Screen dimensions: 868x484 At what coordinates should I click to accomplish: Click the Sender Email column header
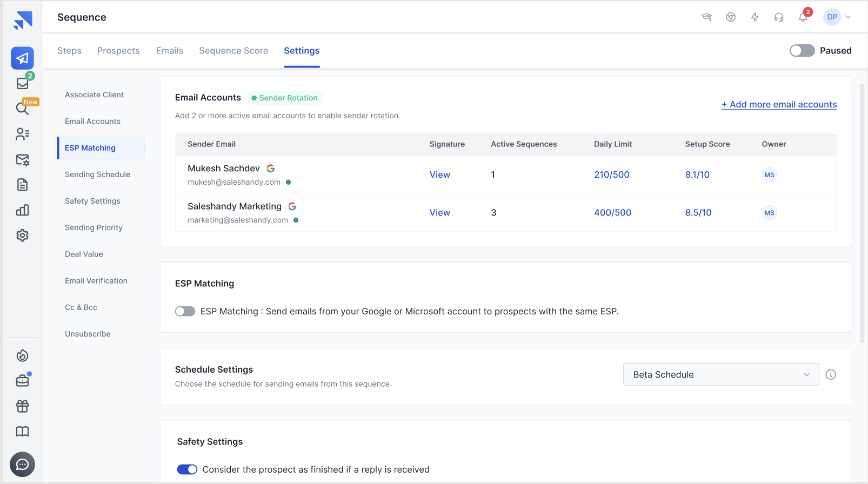(211, 144)
